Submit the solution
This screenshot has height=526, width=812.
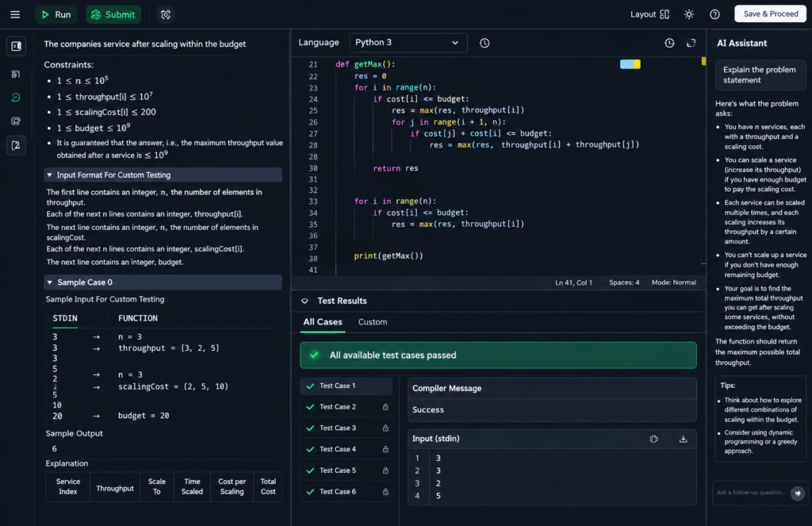coord(113,14)
